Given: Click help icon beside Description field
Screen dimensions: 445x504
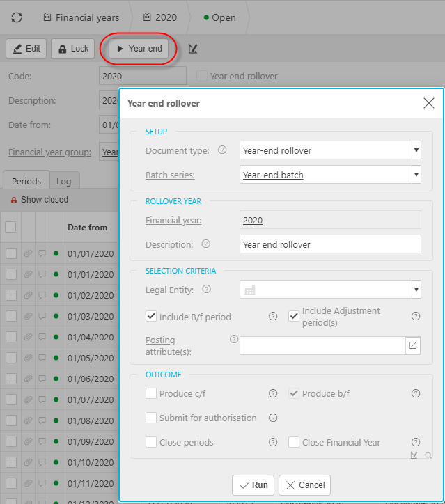Looking at the screenshot, I should (206, 244).
